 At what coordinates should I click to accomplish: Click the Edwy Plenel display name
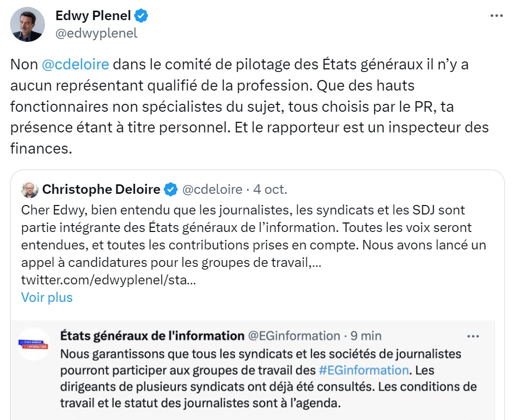click(93, 16)
